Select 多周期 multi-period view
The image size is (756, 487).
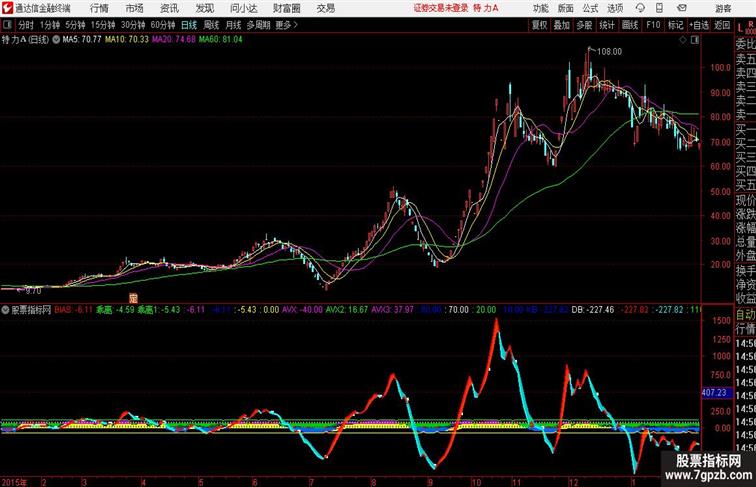(x=258, y=25)
